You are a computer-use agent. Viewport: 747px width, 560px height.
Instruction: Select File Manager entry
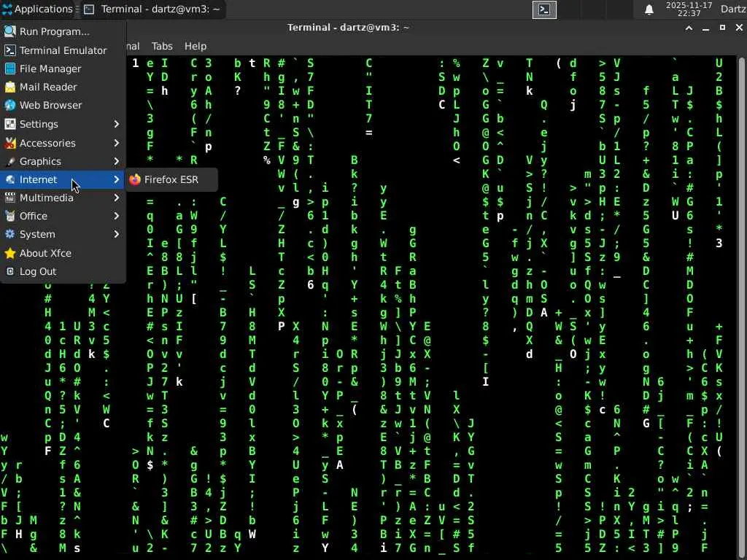coord(63,69)
